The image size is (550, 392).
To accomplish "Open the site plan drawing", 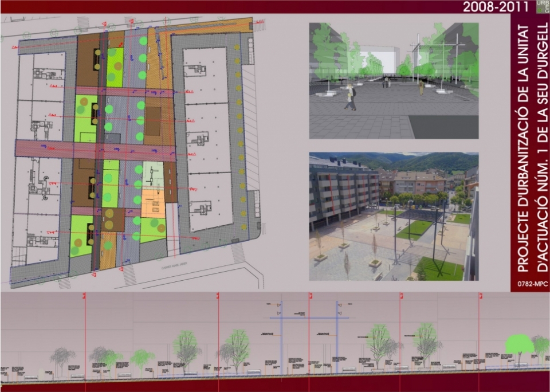I will pyautogui.click(x=132, y=152).
